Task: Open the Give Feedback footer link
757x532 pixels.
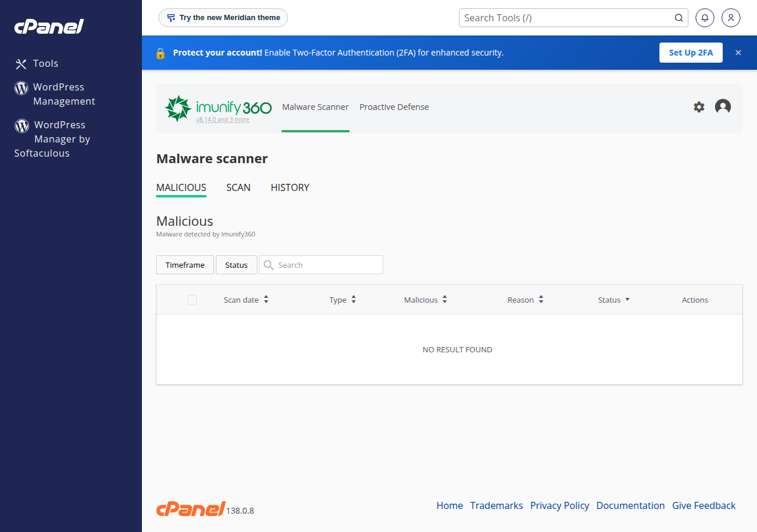Action: [704, 505]
